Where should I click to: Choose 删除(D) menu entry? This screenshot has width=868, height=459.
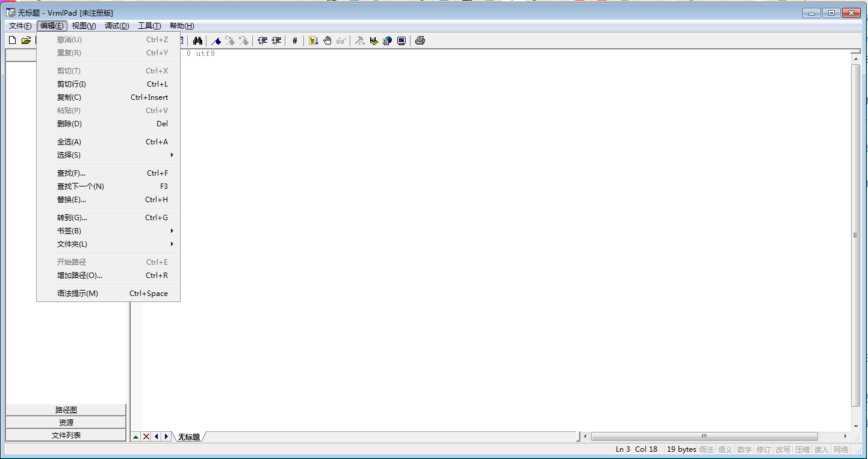coord(108,124)
